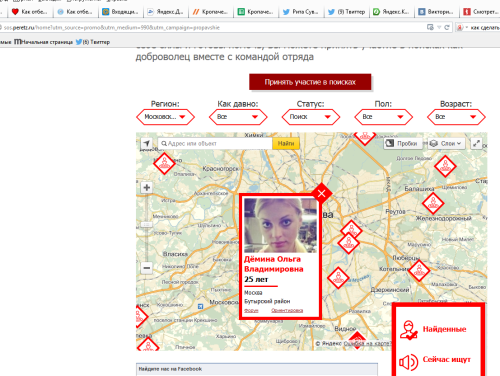Open the Возраст dropdown
This screenshot has width=500, height=376.
pyautogui.click(x=456, y=117)
